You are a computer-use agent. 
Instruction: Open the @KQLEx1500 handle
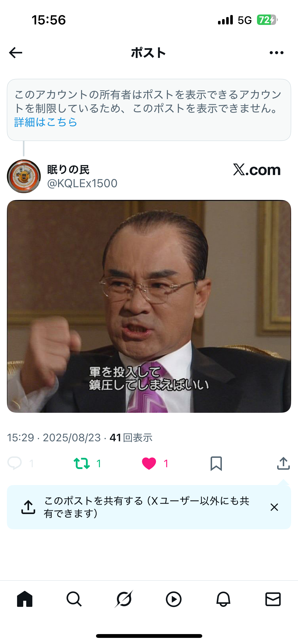(82, 183)
